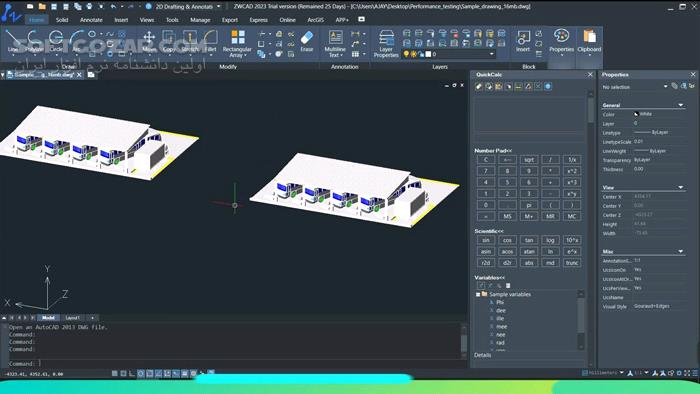Select the dee variable in list
Viewport: 700px width, 394px height.
tap(500, 311)
